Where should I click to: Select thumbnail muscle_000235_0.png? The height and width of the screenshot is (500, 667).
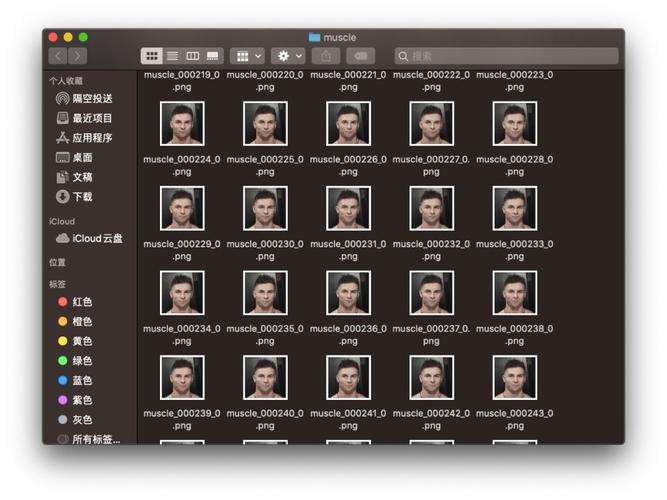click(x=265, y=293)
